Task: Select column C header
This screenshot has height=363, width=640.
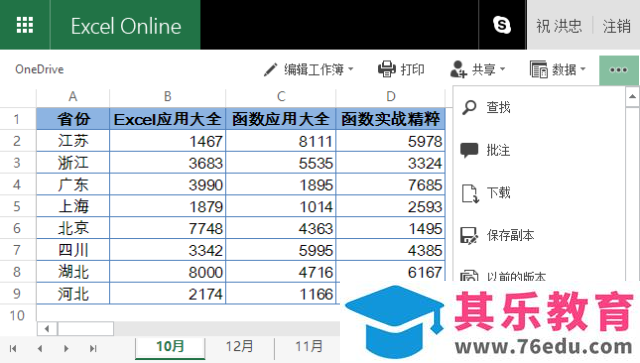Action: click(281, 97)
